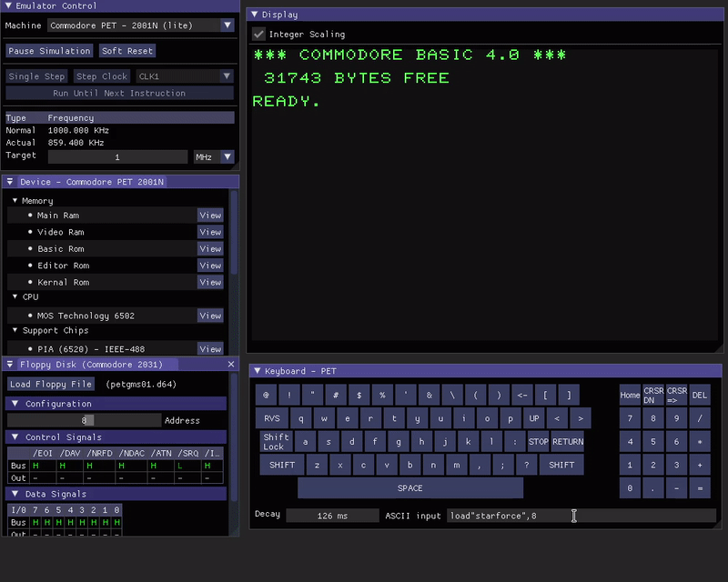Click the Target frequency input field
728x582 pixels.
(x=117, y=157)
